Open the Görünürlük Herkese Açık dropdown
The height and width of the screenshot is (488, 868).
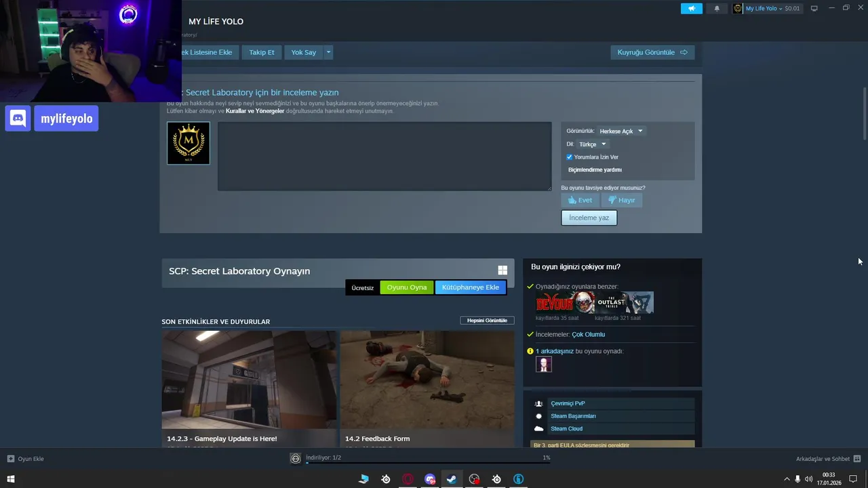621,131
